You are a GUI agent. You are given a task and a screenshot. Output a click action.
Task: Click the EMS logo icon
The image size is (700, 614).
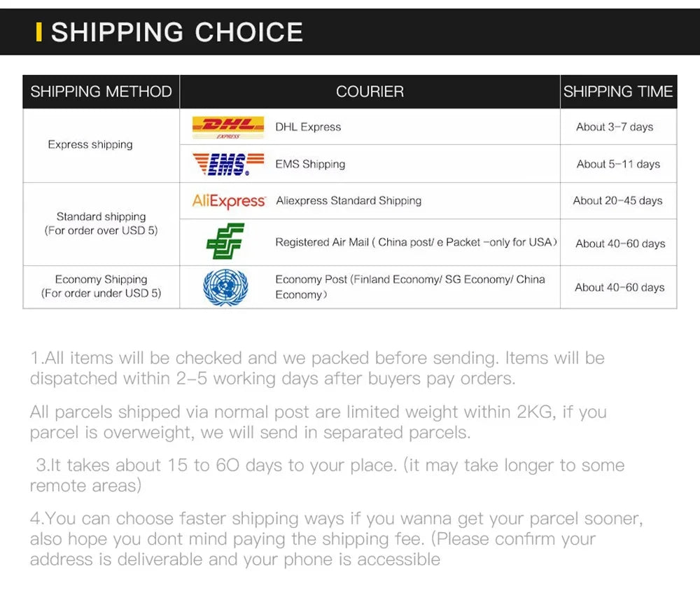pos(227,164)
